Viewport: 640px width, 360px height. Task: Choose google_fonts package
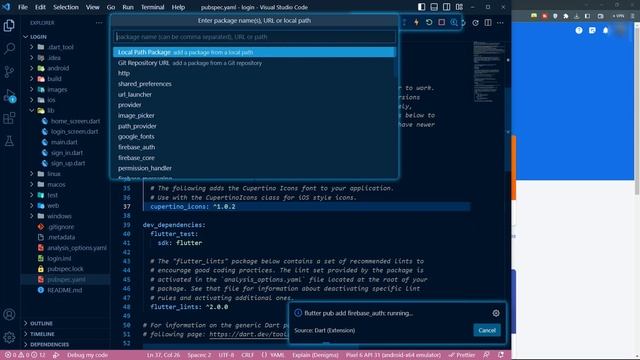[255, 137]
